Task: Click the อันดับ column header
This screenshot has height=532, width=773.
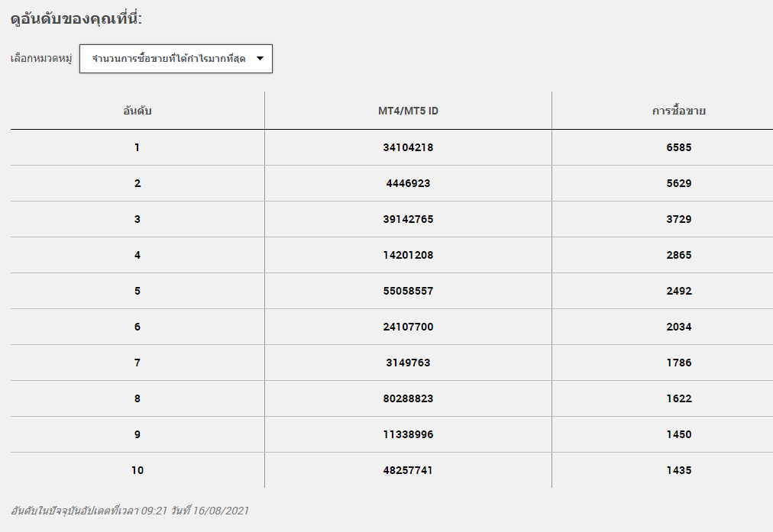Action: (137, 111)
